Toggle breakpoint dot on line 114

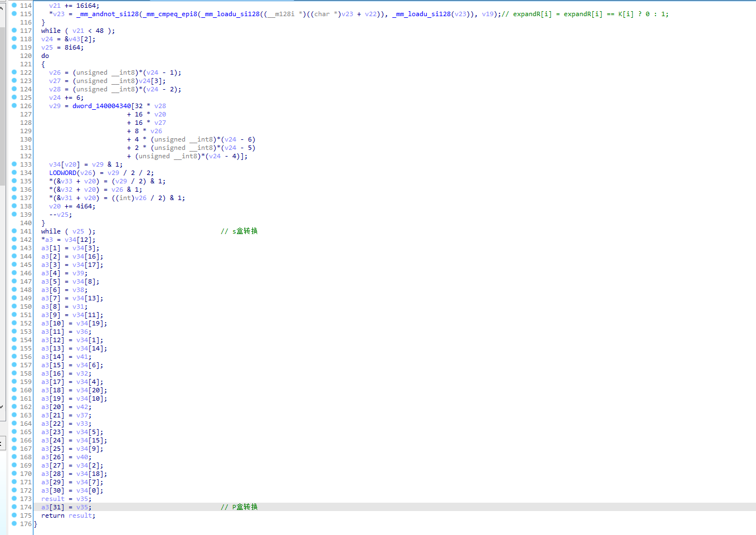(14, 6)
